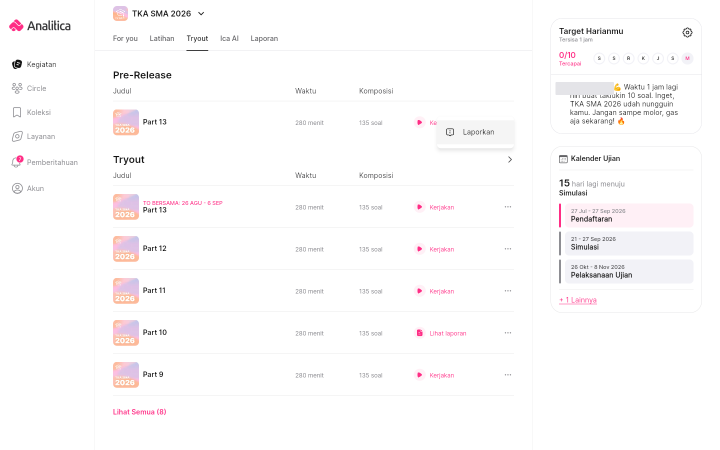Click the Part 10 title text
Viewport: 720px width, 450px height.
[x=155, y=332]
